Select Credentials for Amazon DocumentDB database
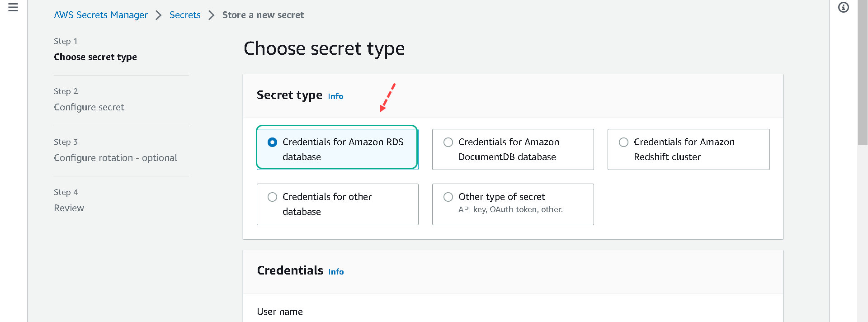Screen dimensions: 868x322 tap(513, 149)
